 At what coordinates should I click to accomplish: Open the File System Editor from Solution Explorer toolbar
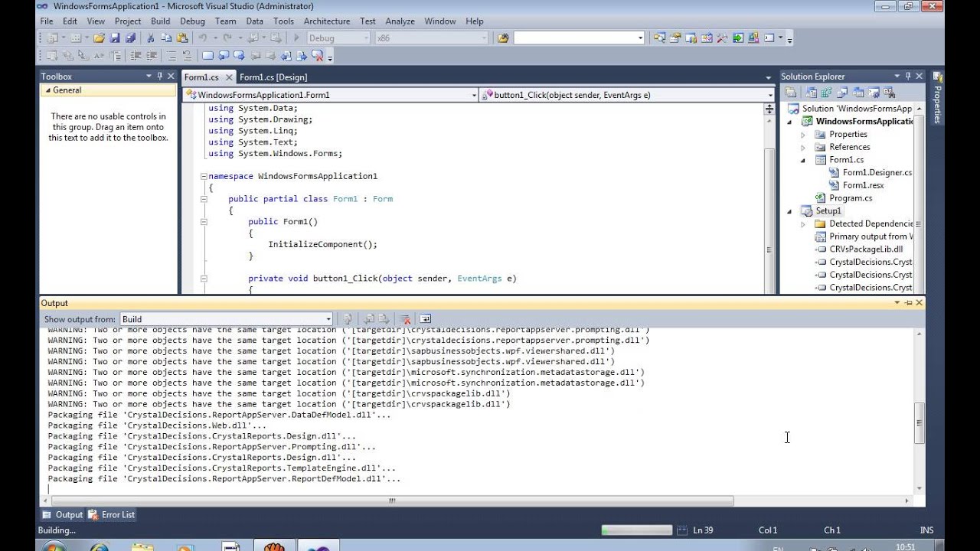coord(811,93)
